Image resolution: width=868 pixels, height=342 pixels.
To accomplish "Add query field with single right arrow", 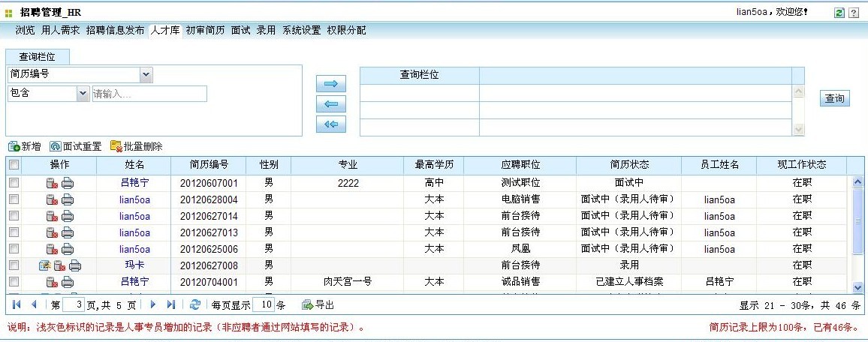I will pos(330,84).
